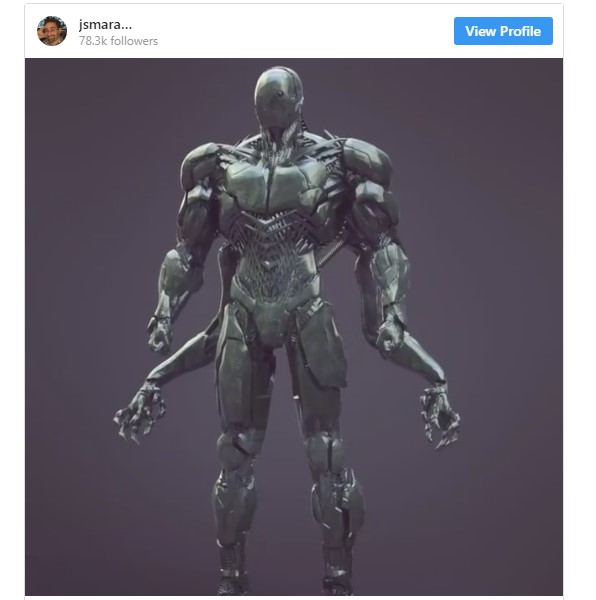Select the robot's lower-right clawed hand
This screenshot has width=596, height=600.
click(440, 416)
